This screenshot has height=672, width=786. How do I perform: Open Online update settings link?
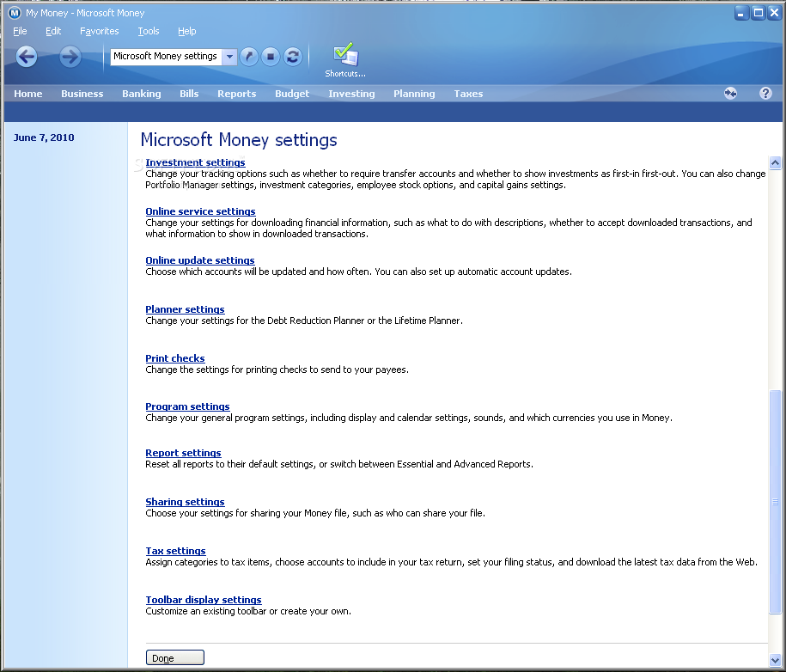(200, 260)
